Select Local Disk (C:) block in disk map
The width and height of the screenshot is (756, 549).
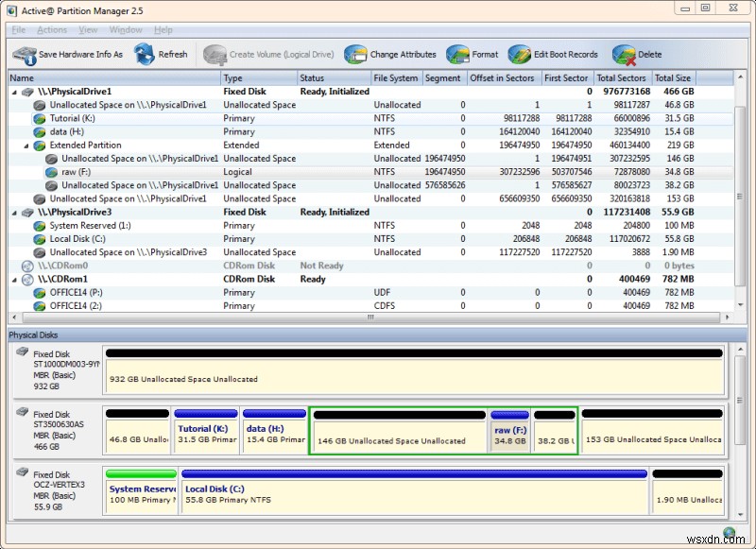point(414,490)
